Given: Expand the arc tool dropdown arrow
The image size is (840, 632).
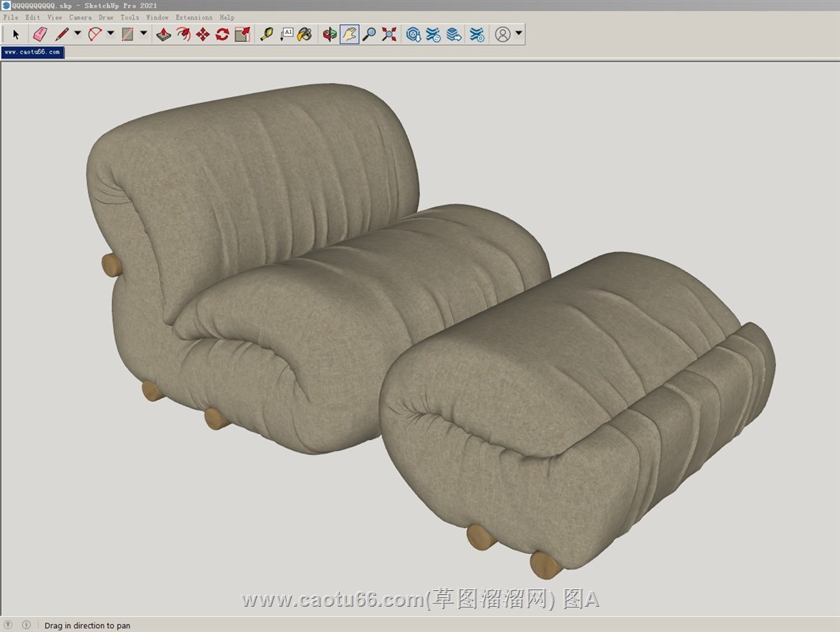Looking at the screenshot, I should 111,34.
